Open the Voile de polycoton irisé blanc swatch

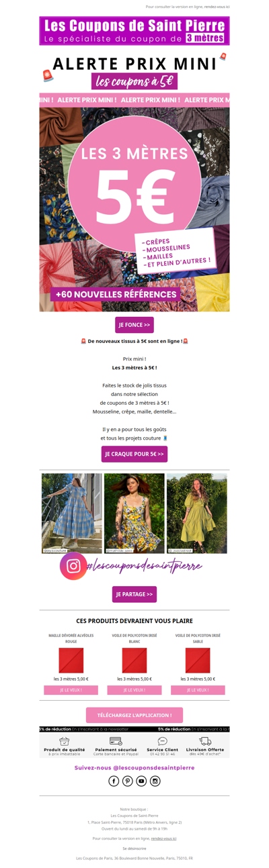pos(134,661)
